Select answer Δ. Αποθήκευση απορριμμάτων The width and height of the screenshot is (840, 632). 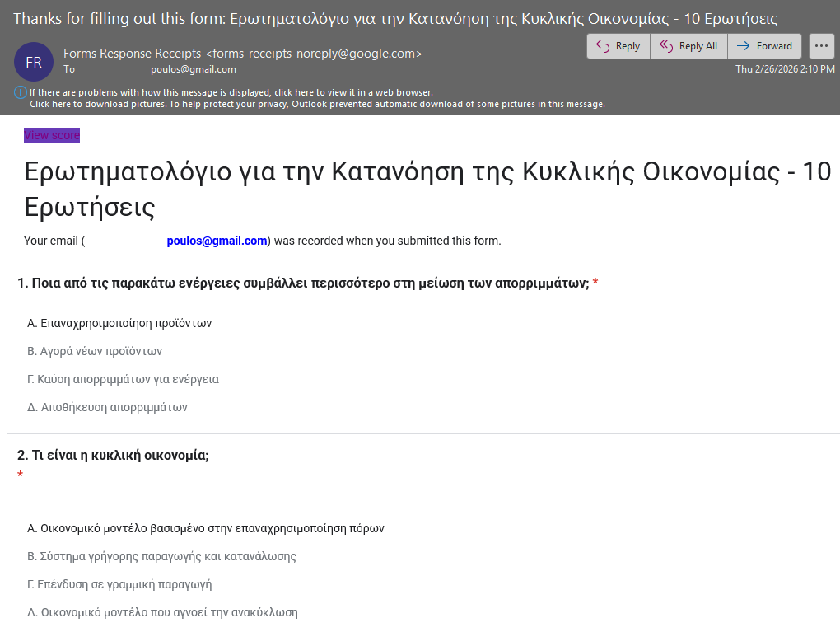click(x=107, y=407)
